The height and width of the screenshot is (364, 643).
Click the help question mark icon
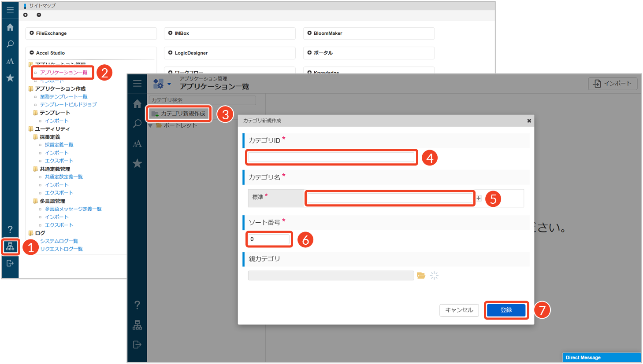(x=10, y=229)
